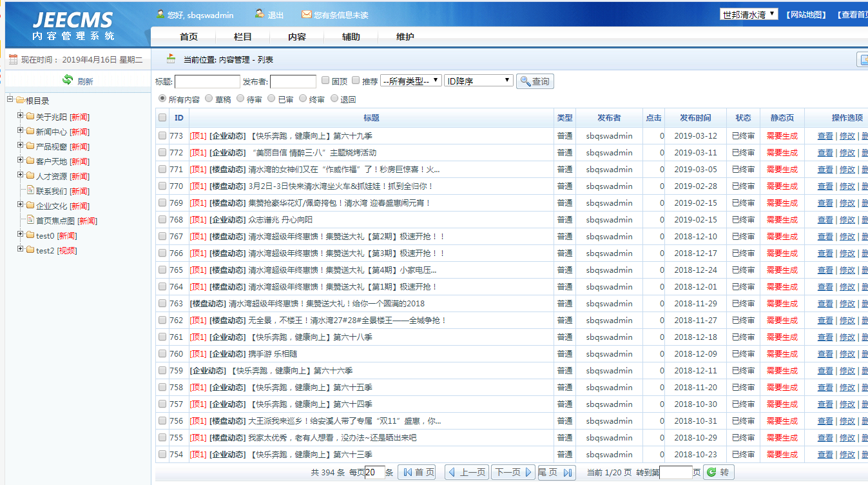Go to next page with 下一页
The width and height of the screenshot is (868, 485).
(x=513, y=472)
